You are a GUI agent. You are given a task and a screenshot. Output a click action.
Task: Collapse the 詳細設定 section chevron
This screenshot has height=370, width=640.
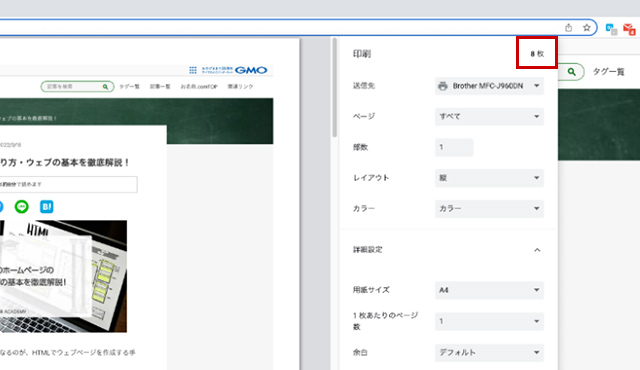tap(537, 250)
